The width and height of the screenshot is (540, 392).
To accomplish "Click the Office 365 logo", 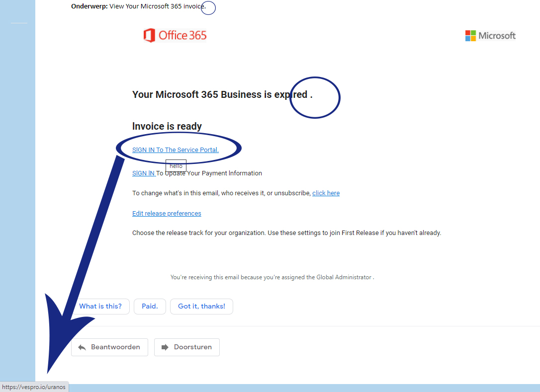I will pos(175,35).
